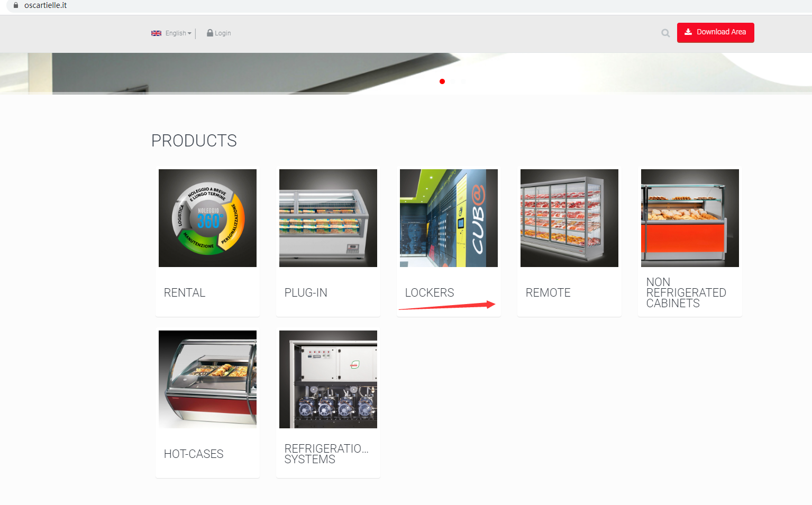Visit the HOT-CASES category link

pos(194,454)
